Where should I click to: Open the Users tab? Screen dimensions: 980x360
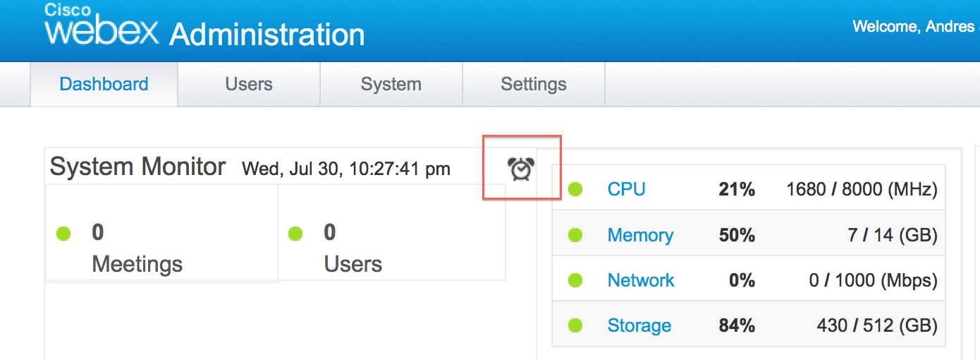click(x=249, y=84)
